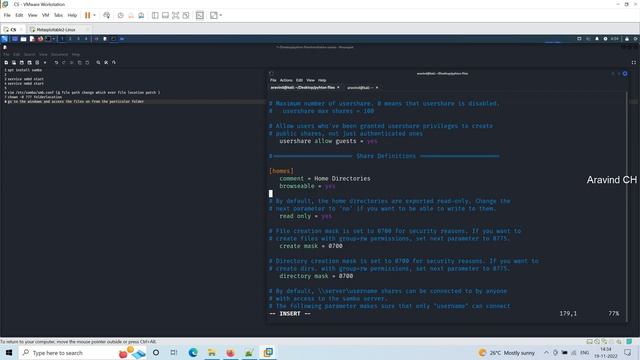Open the Windows Start menu
This screenshot has height=360, width=640.
pyautogui.click(x=9, y=353)
